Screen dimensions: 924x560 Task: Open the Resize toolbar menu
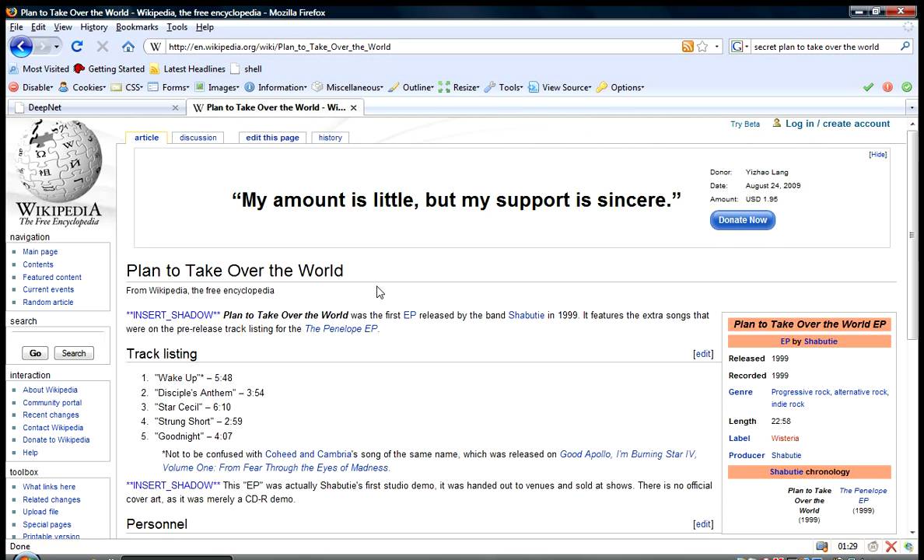pos(459,87)
